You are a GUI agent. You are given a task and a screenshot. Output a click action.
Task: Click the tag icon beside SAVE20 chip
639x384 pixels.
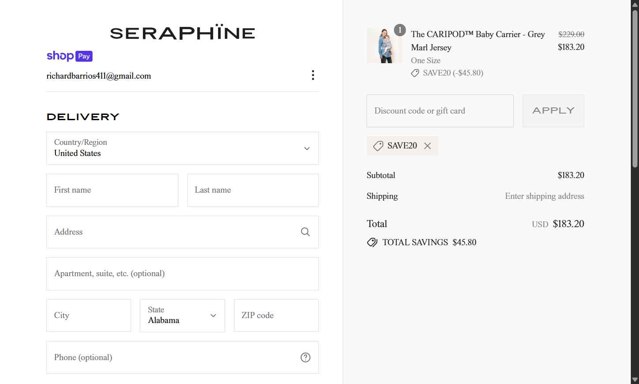378,146
